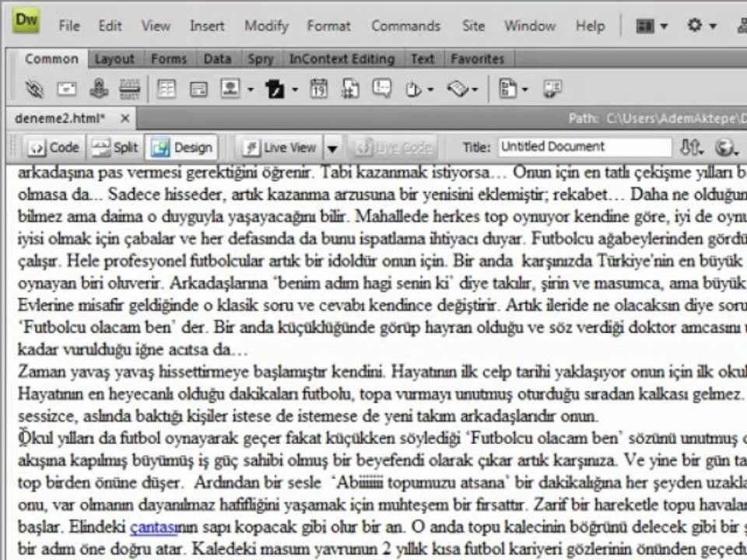Click the Dreamweaver Dw logo
The image size is (747, 560).
(x=26, y=22)
